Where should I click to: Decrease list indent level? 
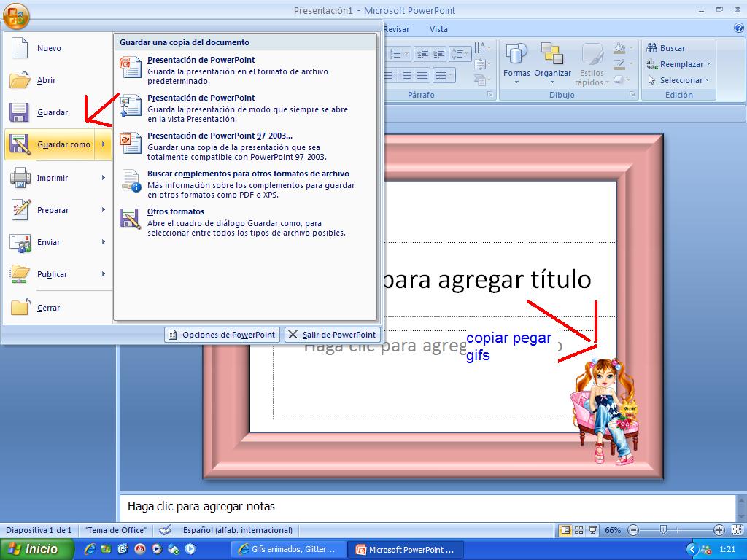[x=422, y=53]
